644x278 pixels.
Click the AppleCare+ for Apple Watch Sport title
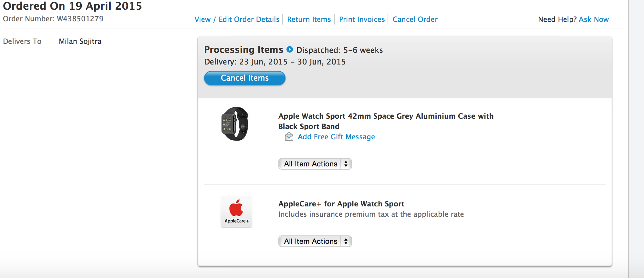pos(341,204)
